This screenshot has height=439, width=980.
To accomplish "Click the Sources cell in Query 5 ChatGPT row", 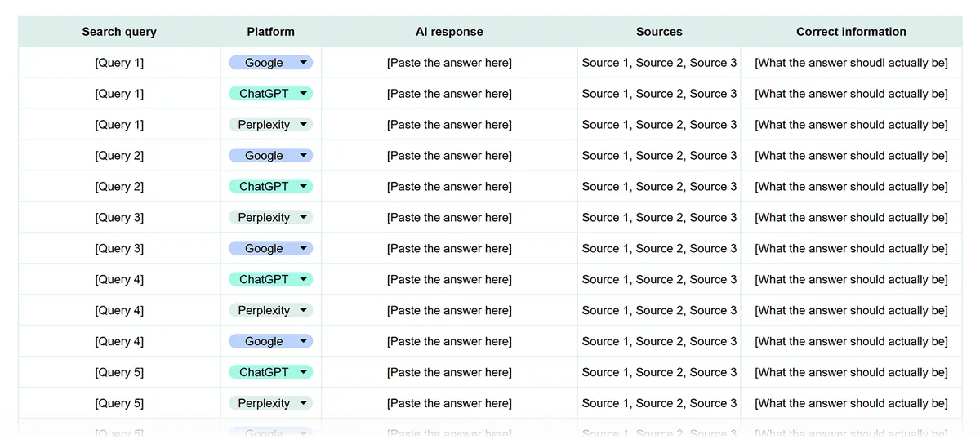I will (x=659, y=373).
